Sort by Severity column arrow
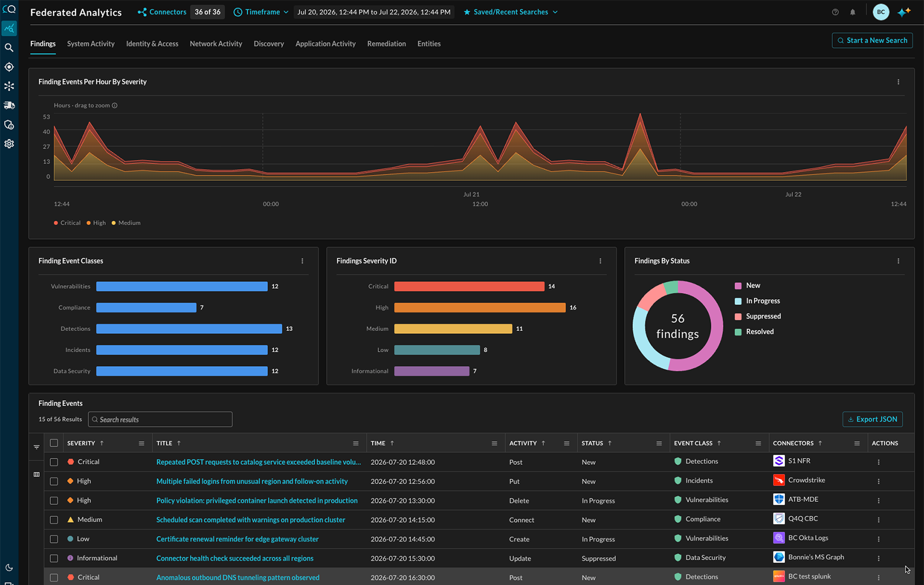 click(x=102, y=444)
